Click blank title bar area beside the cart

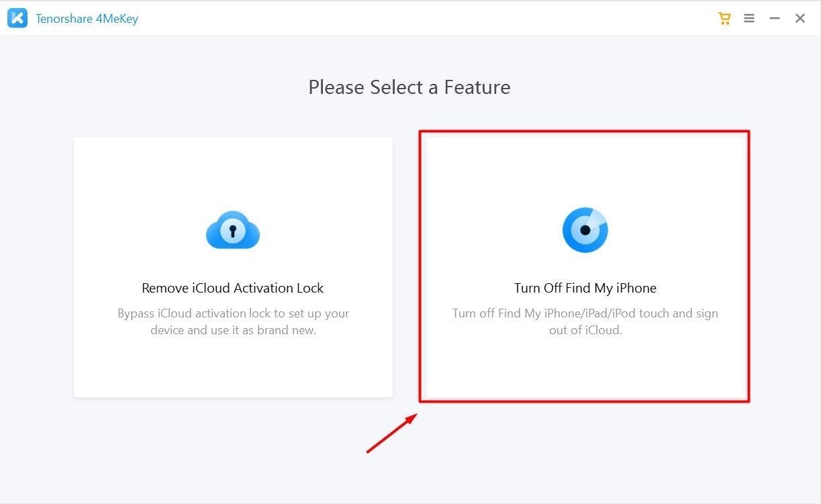pyautogui.click(x=430, y=18)
